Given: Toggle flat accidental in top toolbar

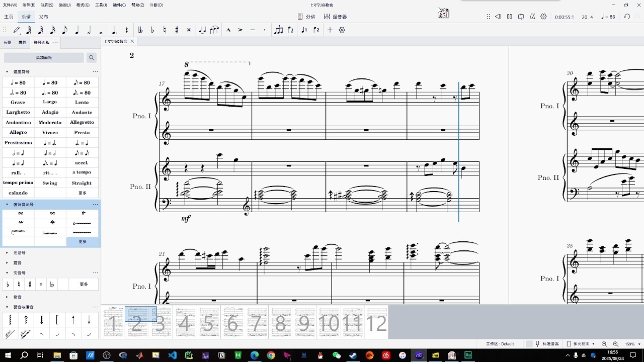Looking at the screenshot, I should coord(152,30).
